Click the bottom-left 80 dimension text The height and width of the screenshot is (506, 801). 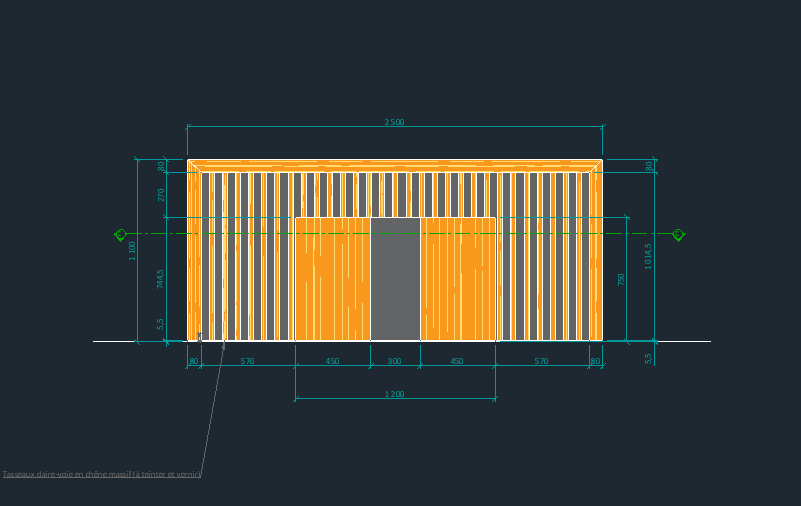pyautogui.click(x=194, y=361)
